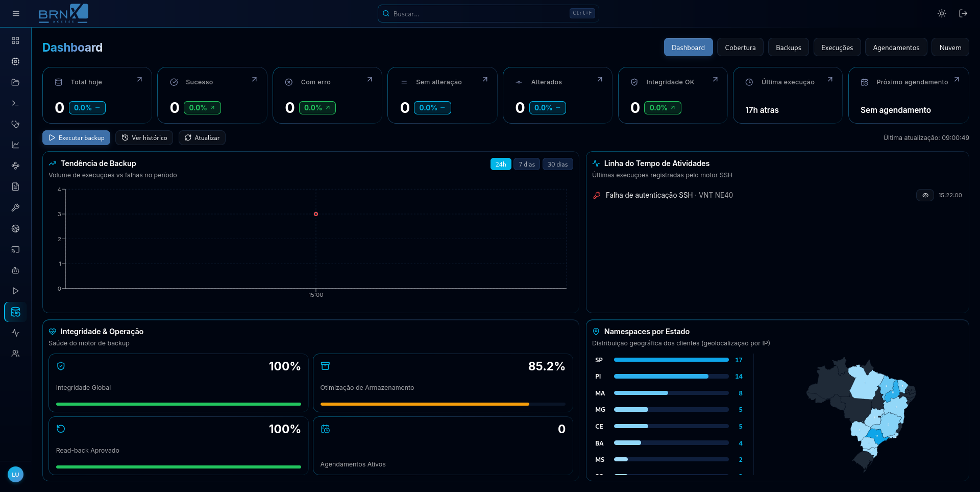Screen dimensions: 980x492
Task: Open the folder sidebar icon
Action: [x=15, y=82]
